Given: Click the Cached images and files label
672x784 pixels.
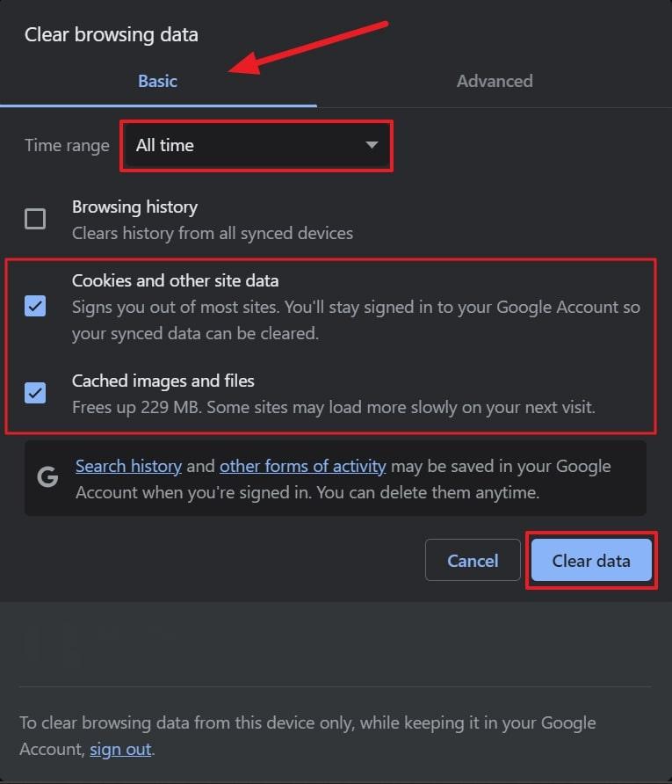Looking at the screenshot, I should [163, 381].
